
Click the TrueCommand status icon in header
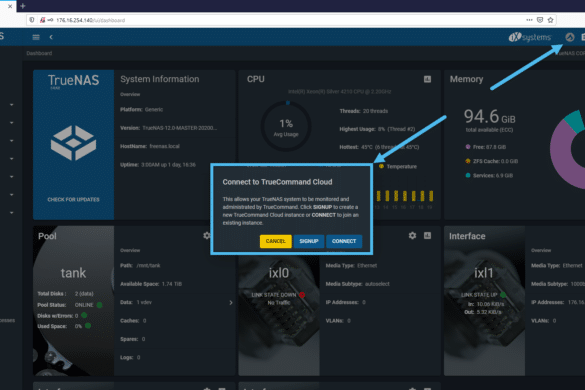tap(569, 37)
